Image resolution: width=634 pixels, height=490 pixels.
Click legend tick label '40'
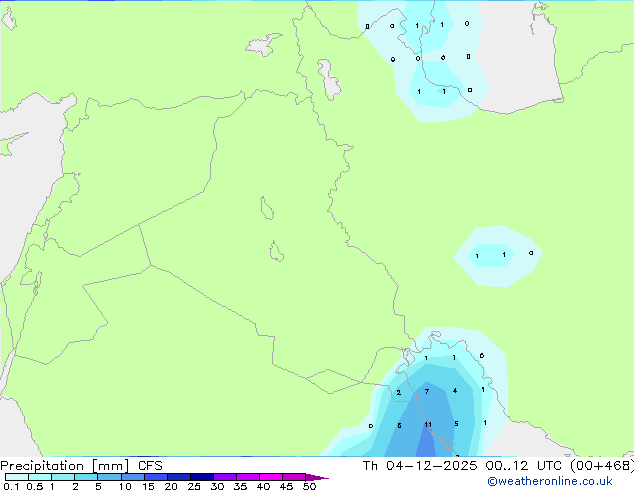click(x=263, y=486)
